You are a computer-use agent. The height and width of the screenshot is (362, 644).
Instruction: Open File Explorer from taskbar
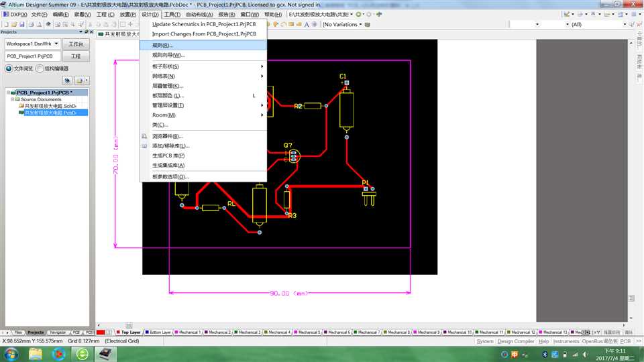click(x=36, y=354)
